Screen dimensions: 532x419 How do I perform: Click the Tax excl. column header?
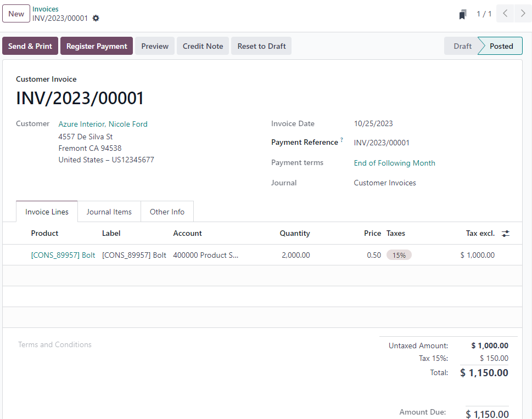(480, 233)
